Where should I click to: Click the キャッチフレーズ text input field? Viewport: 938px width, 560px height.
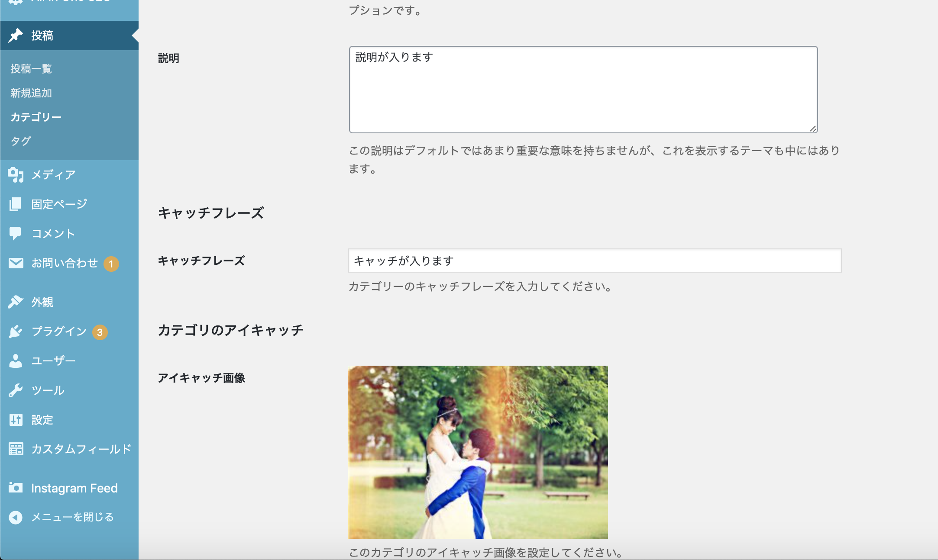(595, 261)
